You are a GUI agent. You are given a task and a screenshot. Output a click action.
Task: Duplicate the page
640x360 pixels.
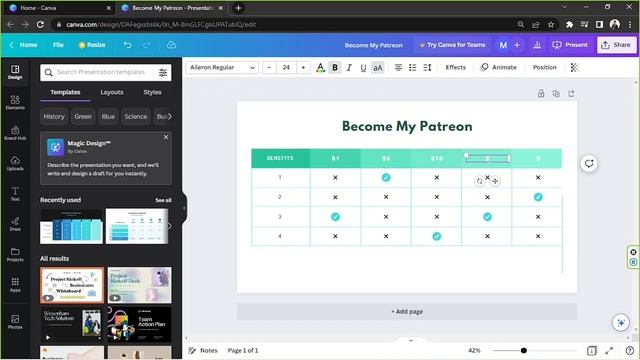tap(556, 93)
